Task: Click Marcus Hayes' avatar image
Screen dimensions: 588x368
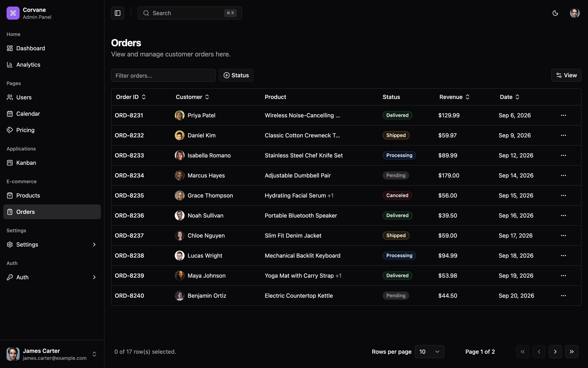Action: pos(179,175)
